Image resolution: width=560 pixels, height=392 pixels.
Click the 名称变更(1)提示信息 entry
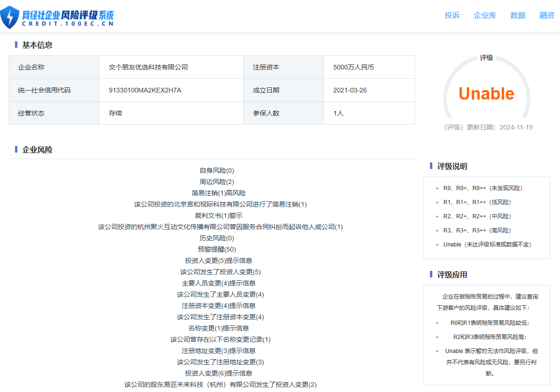pos(219,328)
